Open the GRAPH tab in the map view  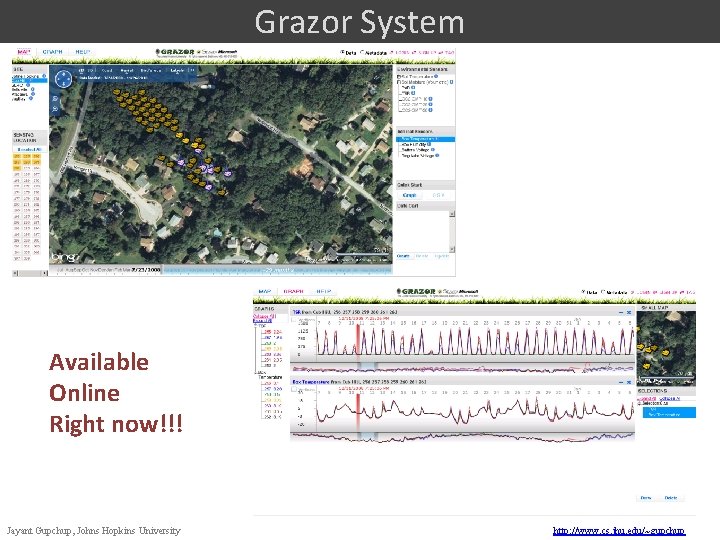click(x=52, y=52)
